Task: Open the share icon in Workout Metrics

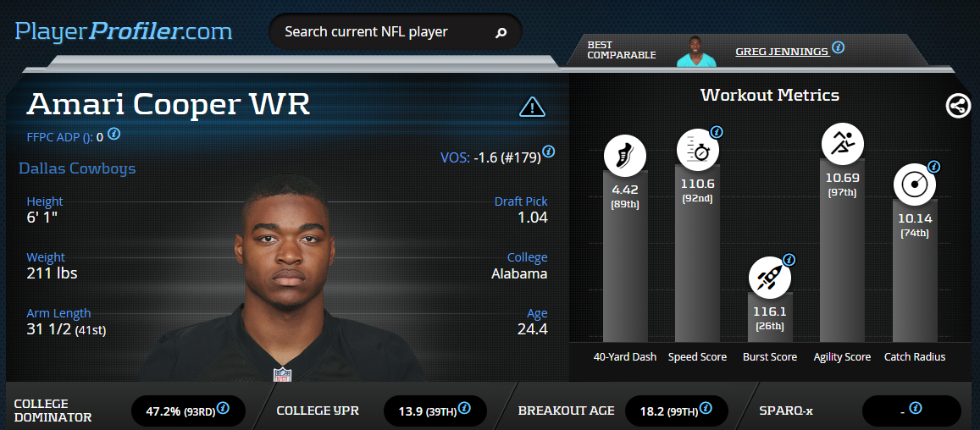Action: pos(958,106)
